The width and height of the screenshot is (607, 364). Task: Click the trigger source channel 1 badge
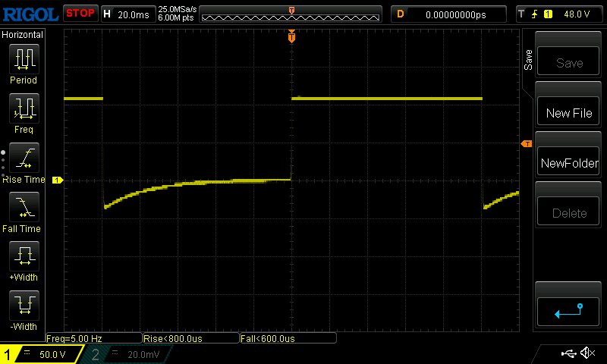pos(548,14)
